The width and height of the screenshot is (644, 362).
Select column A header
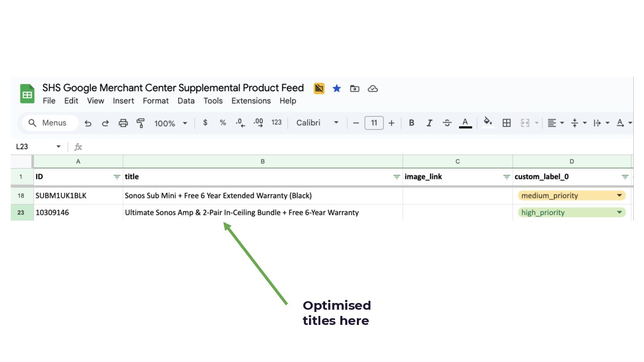click(78, 161)
